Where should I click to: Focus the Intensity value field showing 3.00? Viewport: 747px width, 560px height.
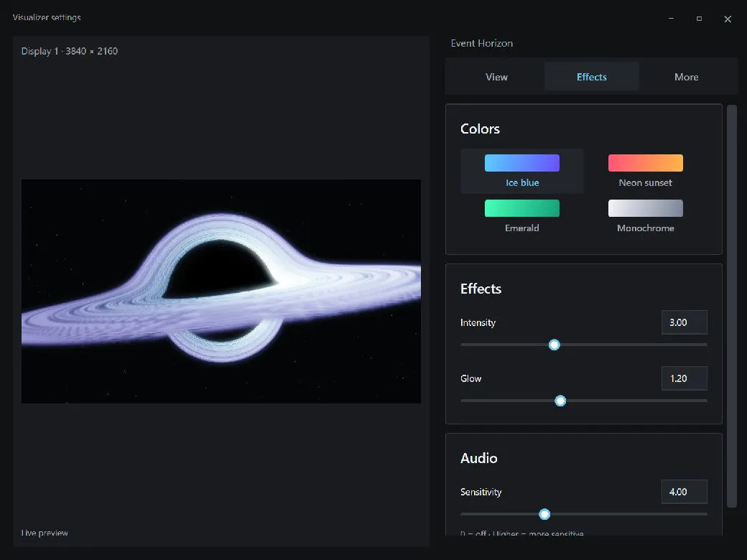click(x=684, y=322)
